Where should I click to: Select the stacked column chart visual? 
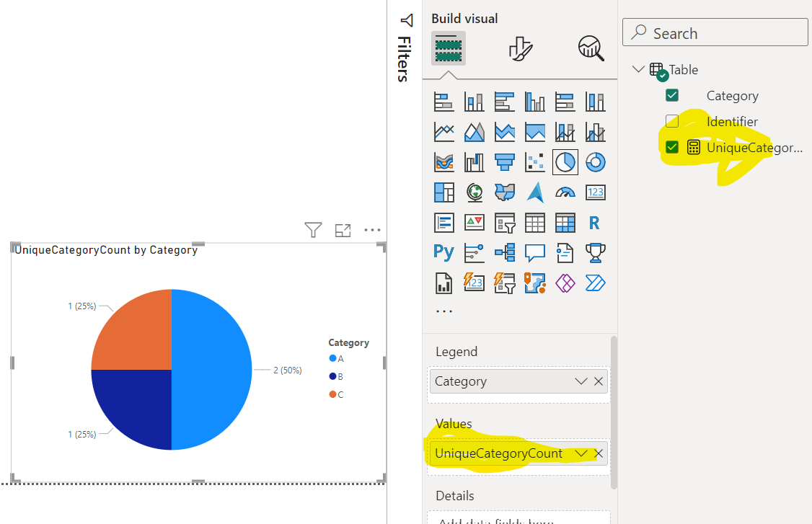click(474, 102)
